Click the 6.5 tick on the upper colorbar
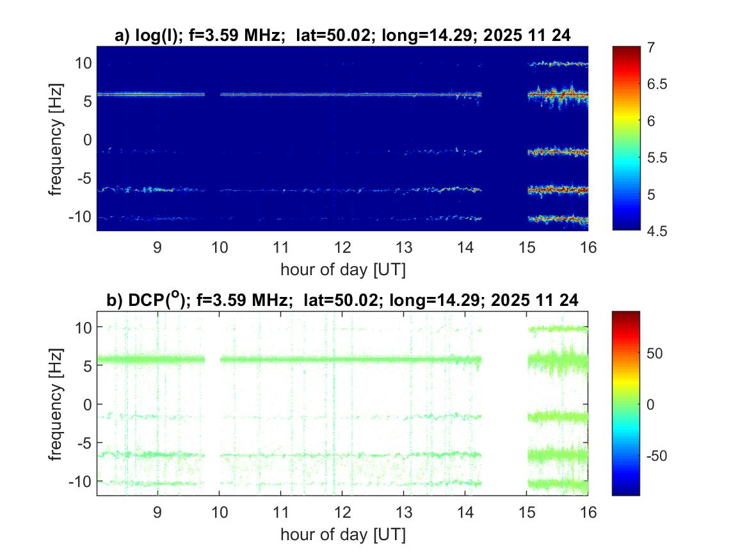The image size is (747, 560). click(659, 84)
